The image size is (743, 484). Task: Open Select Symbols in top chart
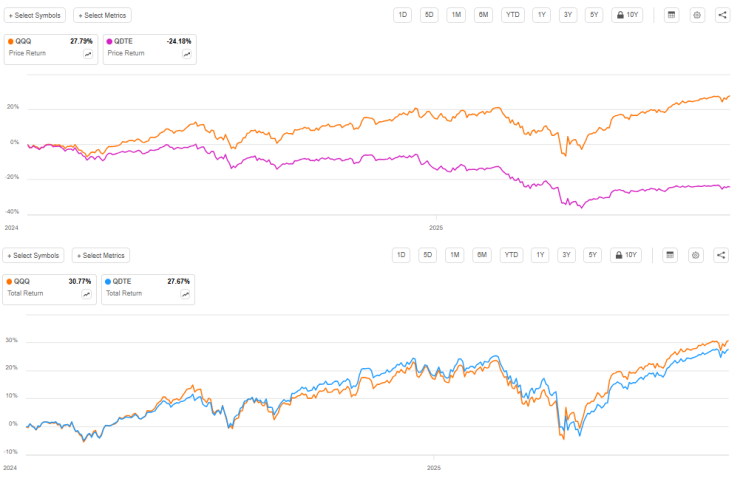coord(35,15)
